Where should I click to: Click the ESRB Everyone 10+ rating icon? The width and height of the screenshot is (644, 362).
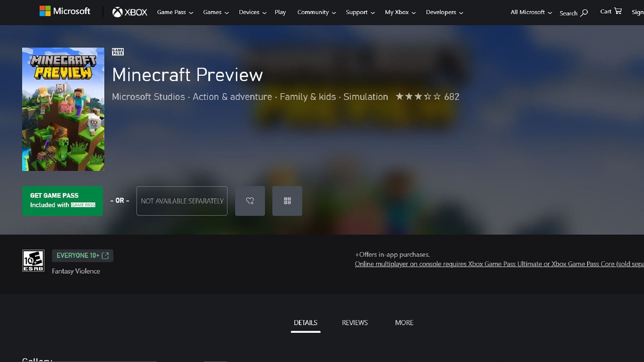33,261
